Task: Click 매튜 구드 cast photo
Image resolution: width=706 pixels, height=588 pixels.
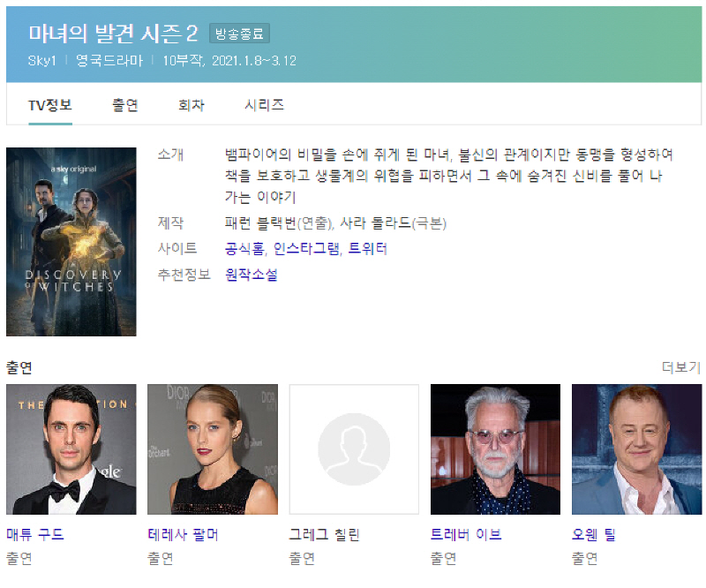Action: click(71, 449)
